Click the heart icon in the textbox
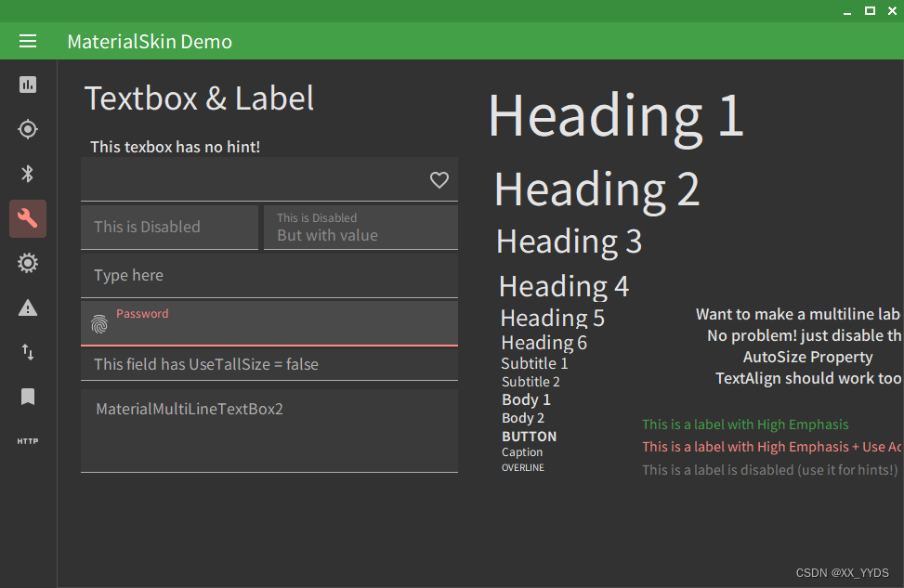Screen dimensions: 904x588 pos(439,180)
